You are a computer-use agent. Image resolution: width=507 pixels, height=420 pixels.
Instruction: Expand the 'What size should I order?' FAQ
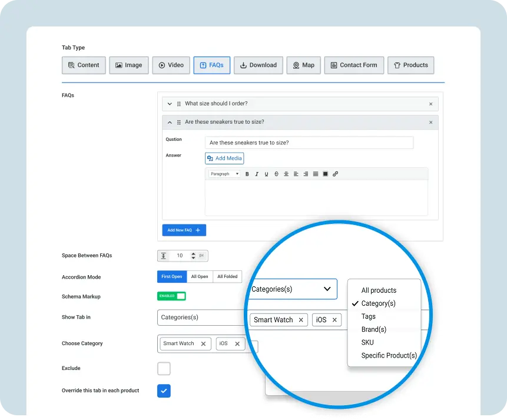[170, 104]
